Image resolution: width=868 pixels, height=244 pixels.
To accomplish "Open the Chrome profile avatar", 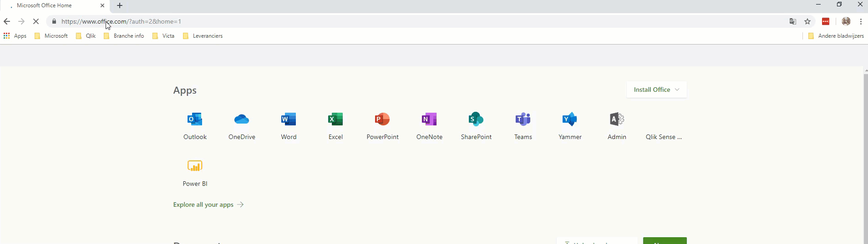I will click(846, 21).
